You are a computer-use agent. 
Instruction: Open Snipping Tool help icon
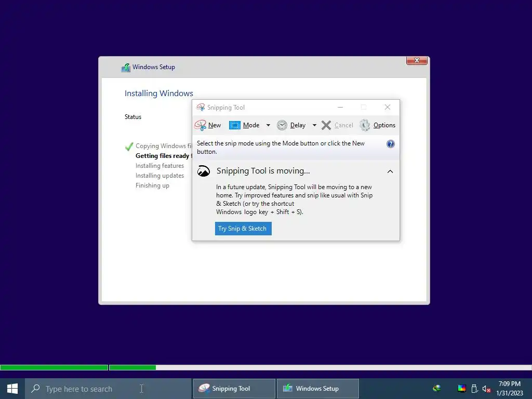tap(391, 144)
